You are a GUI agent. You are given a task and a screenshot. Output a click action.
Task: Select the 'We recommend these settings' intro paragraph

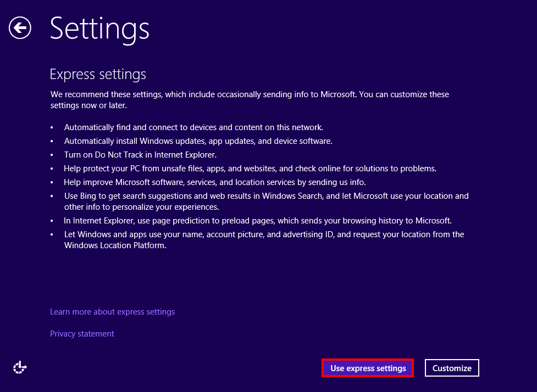[250, 100]
